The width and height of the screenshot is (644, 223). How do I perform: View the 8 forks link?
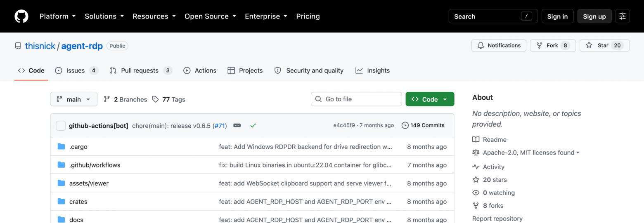pos(488,206)
